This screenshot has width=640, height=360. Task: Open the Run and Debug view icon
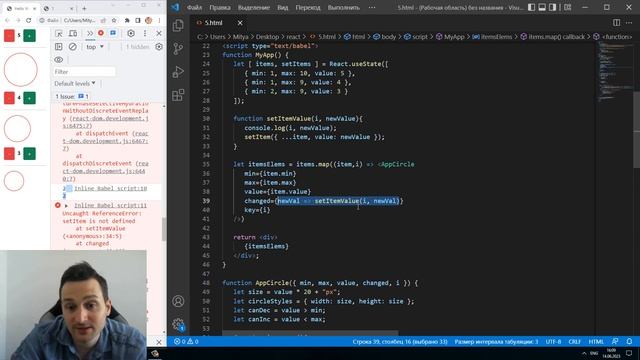pyautogui.click(x=178, y=72)
